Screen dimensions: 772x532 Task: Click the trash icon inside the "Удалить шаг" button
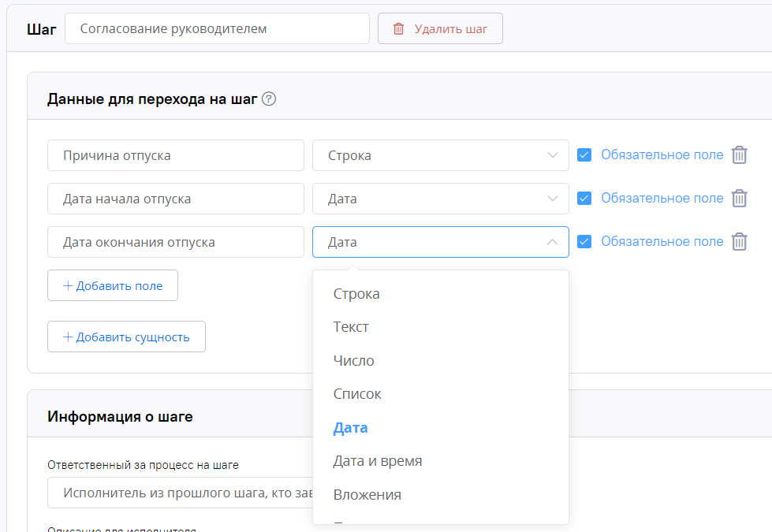(397, 28)
